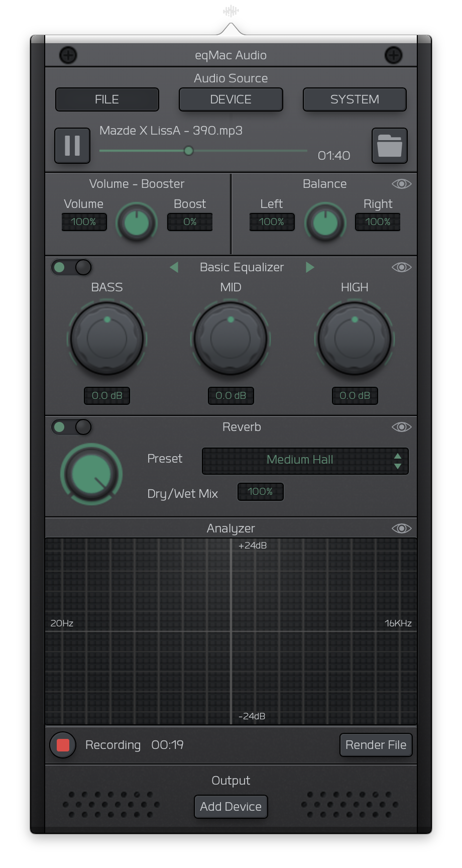Click the eqMac waveform menu bar icon
The image size is (462, 868).
pos(231,11)
